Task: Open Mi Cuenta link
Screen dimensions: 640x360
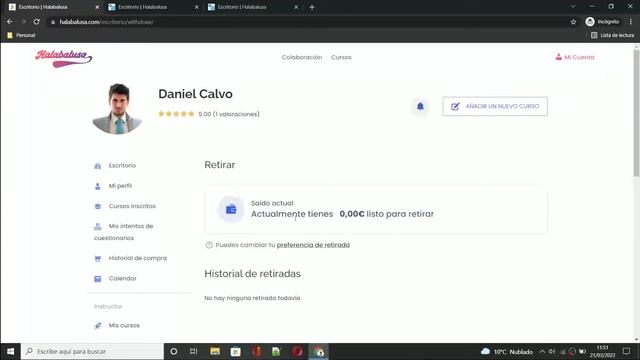Action: (575, 57)
